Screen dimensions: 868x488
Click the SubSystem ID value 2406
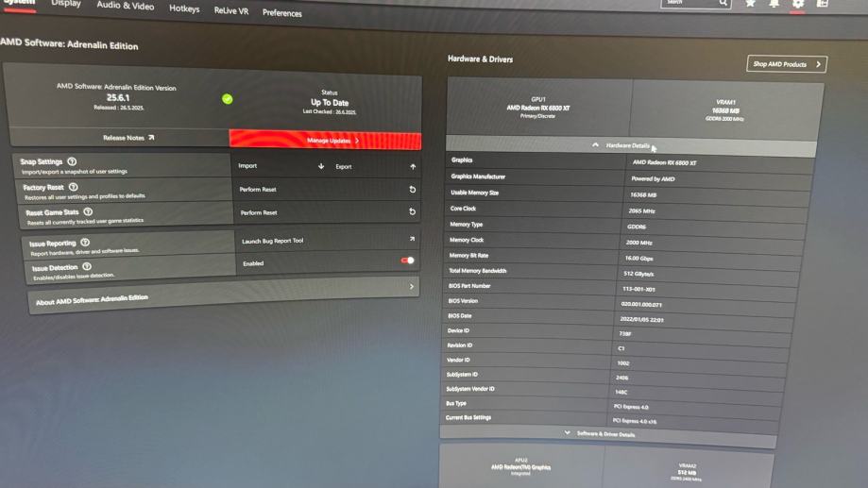[x=621, y=378]
